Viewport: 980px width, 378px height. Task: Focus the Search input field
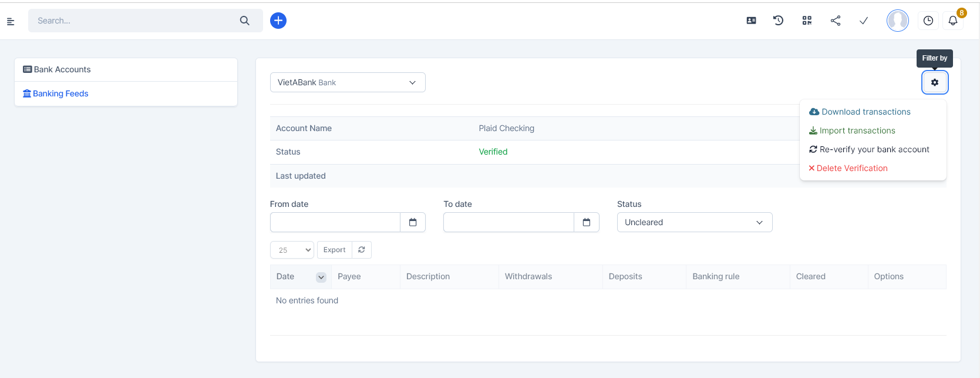point(135,21)
